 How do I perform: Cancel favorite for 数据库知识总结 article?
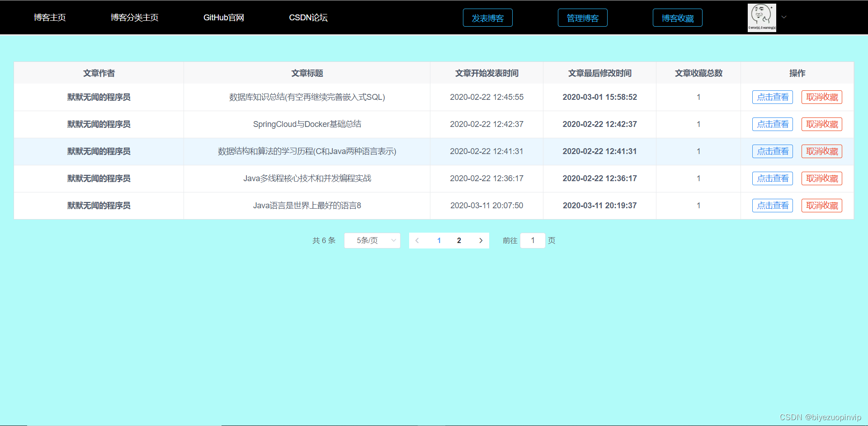coord(822,97)
